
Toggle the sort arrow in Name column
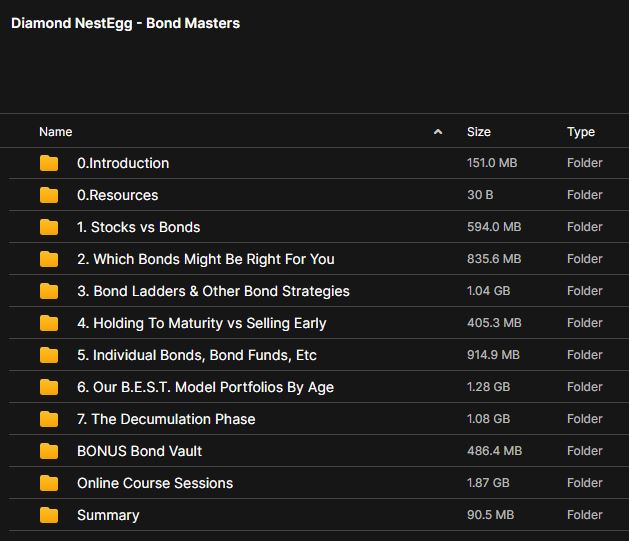pos(438,132)
